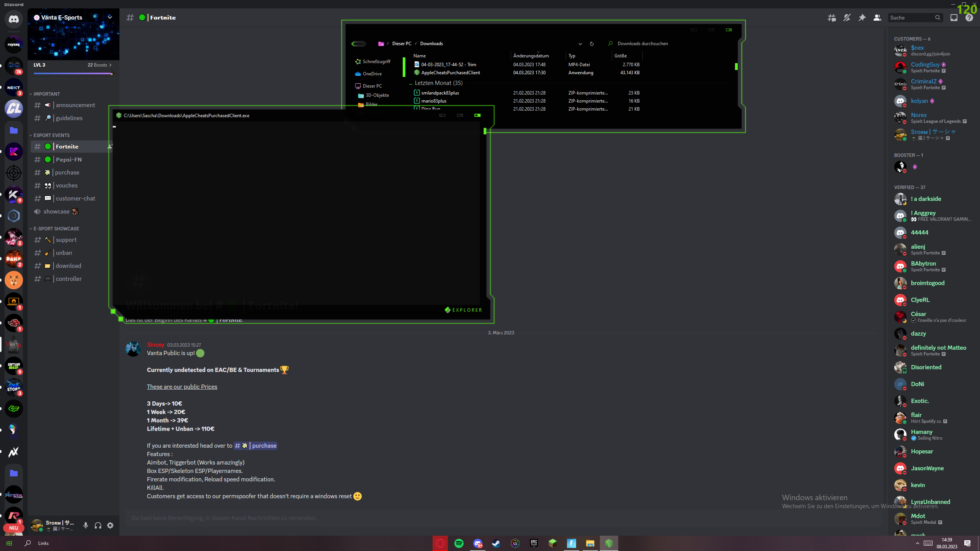Toggle microphone mute in user panel
The image size is (980, 551).
tap(86, 525)
